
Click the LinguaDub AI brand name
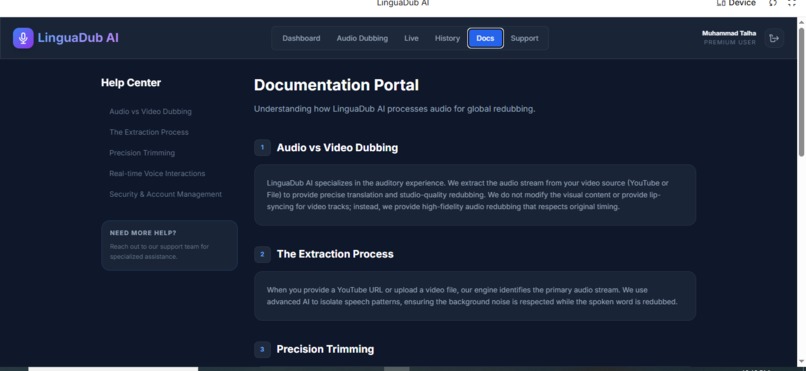78,38
